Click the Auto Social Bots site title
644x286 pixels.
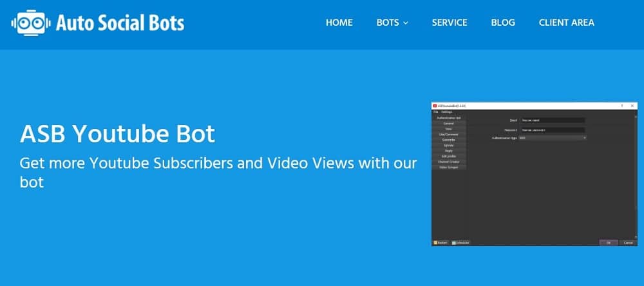point(120,23)
